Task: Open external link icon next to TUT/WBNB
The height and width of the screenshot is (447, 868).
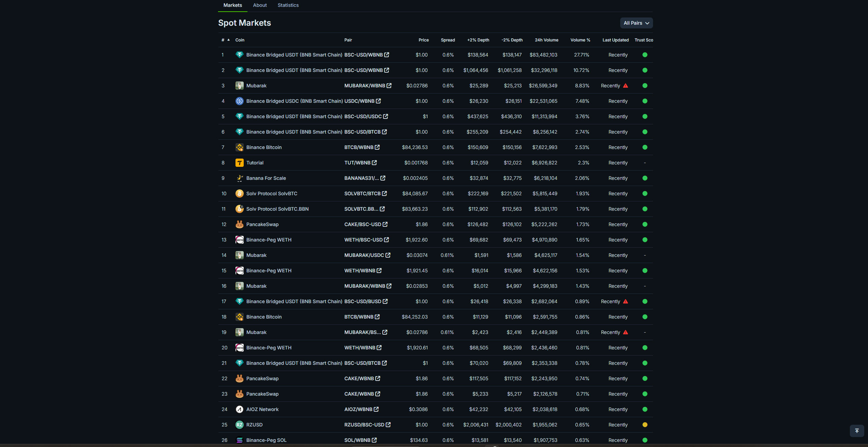Action: 374,163
